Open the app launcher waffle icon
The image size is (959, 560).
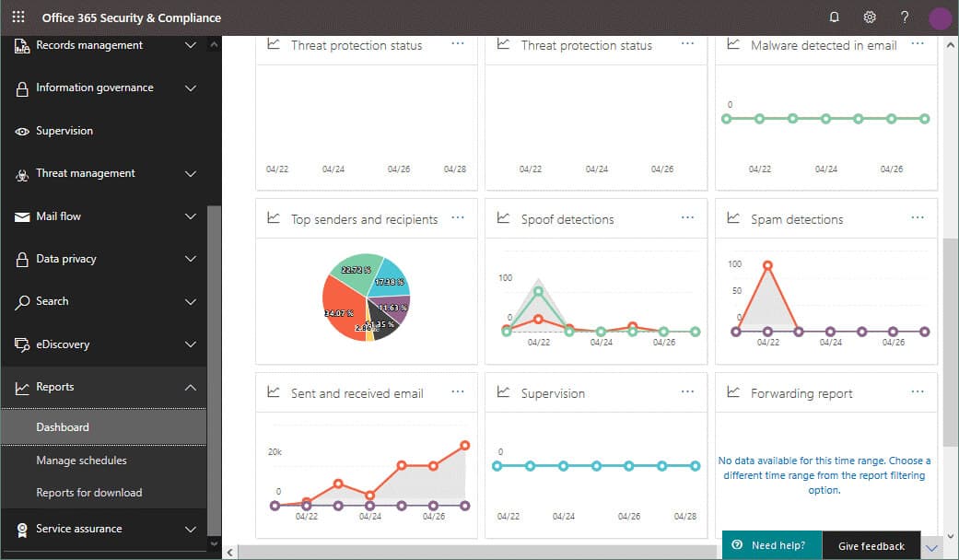pyautogui.click(x=18, y=17)
